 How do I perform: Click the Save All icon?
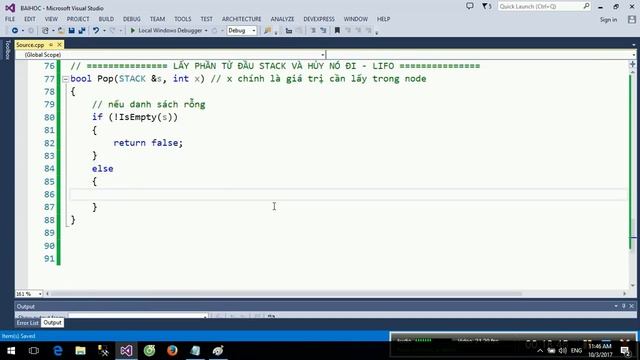pyautogui.click(x=82, y=31)
